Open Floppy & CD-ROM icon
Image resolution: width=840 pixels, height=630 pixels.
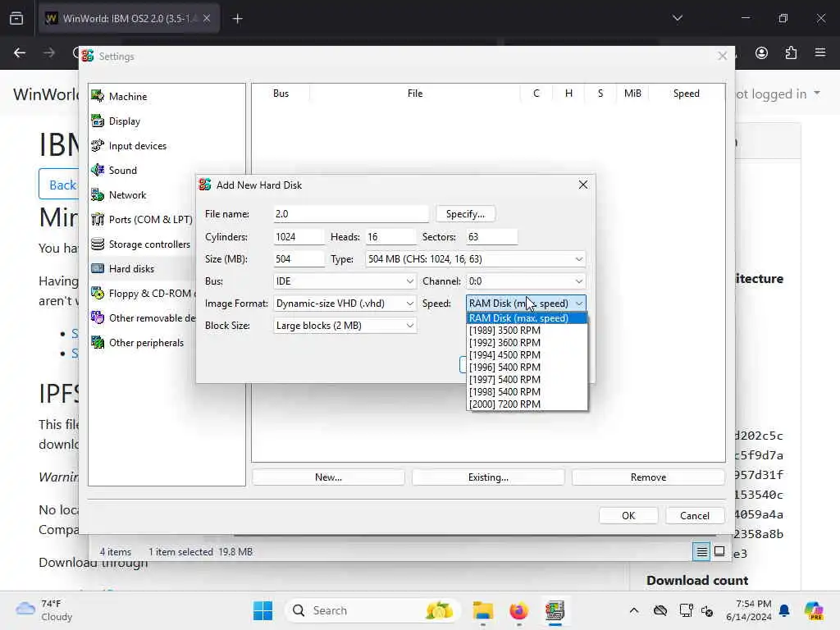pyautogui.click(x=98, y=294)
